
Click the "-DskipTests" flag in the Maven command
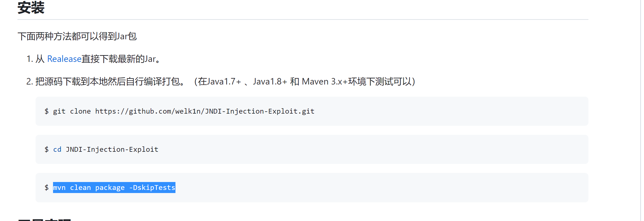152,188
